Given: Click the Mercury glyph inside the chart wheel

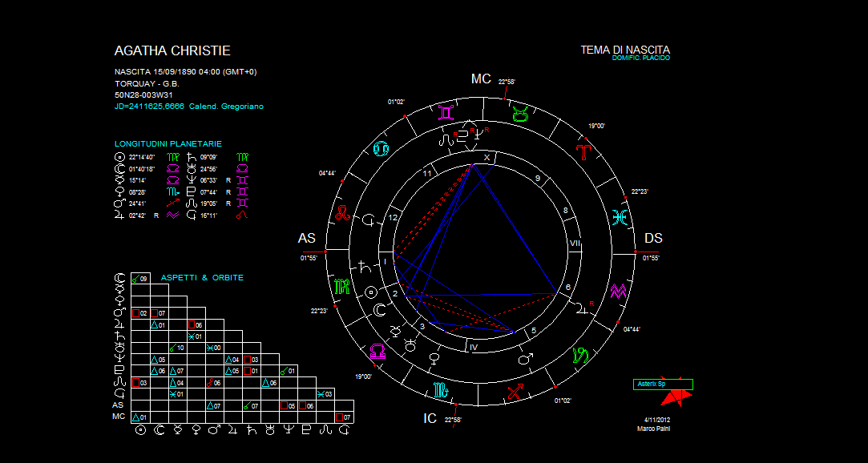Looking at the screenshot, I should [x=396, y=331].
